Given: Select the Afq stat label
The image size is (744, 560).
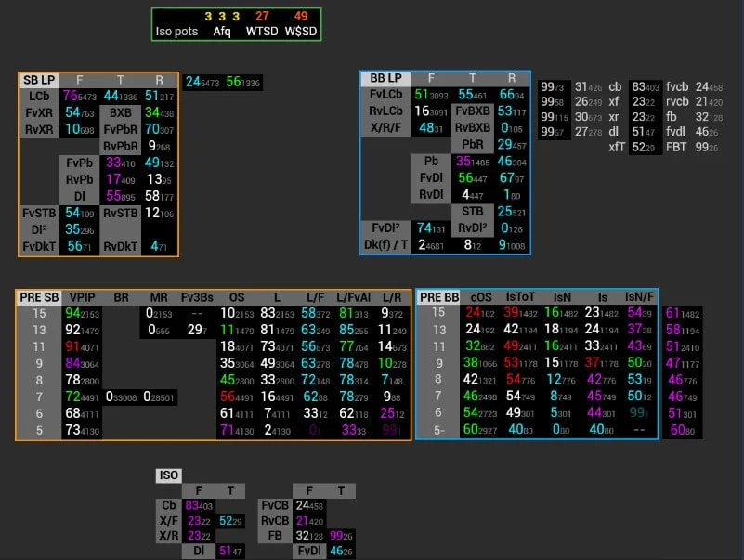Looking at the screenshot, I should (x=222, y=32).
